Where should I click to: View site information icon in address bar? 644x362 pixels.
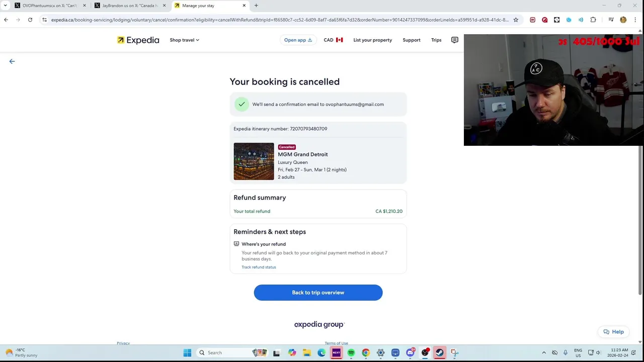(44, 20)
